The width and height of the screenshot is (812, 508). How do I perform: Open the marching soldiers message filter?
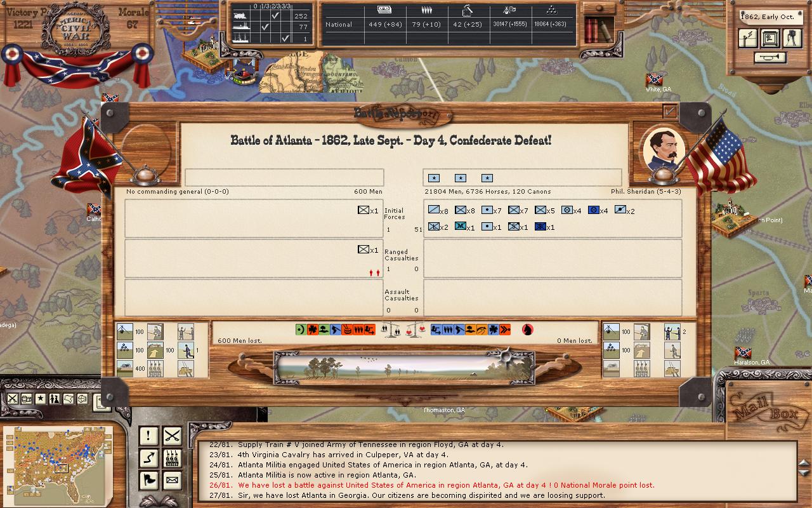tap(172, 458)
